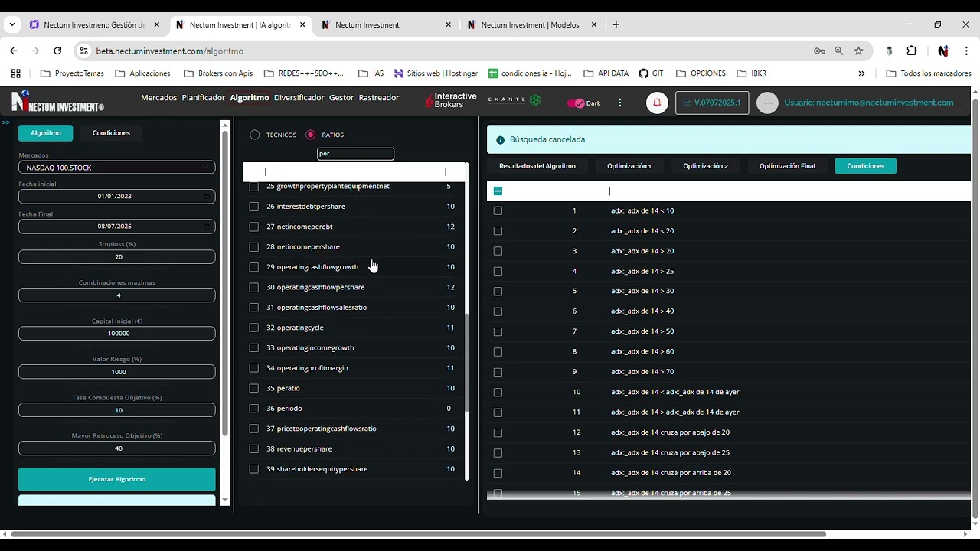The image size is (980, 551).
Task: Toggle the Dark mode switch
Action: [576, 103]
